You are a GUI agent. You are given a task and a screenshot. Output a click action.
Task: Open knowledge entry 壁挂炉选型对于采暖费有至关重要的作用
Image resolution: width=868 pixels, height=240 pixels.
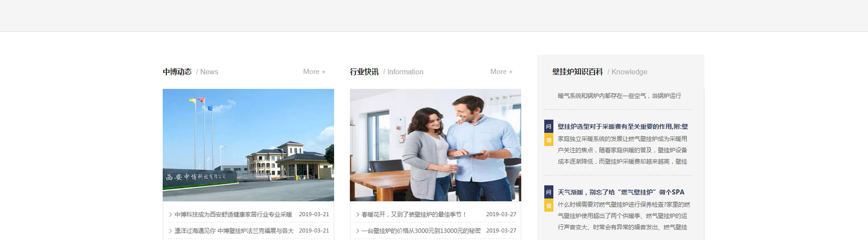coord(622,127)
